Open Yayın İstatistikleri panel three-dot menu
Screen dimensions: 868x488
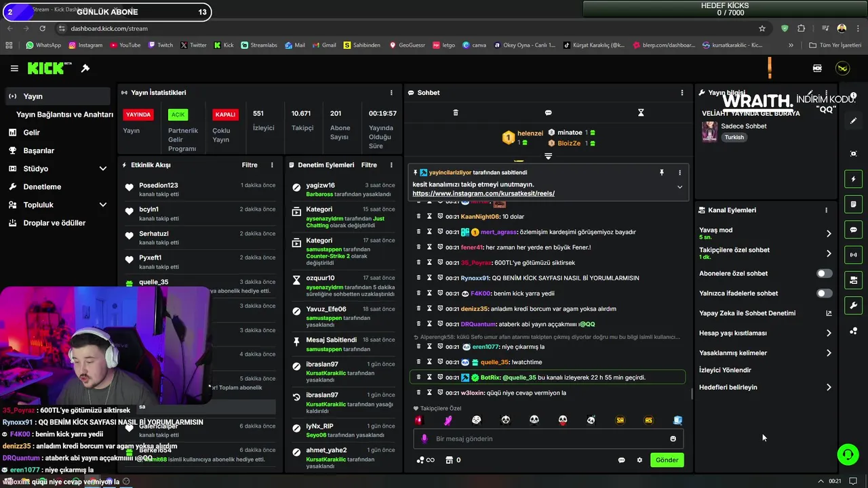click(x=391, y=93)
